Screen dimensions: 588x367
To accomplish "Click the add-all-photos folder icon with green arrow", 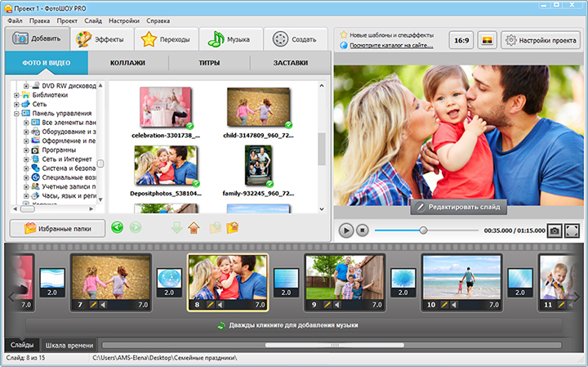I will tap(216, 228).
